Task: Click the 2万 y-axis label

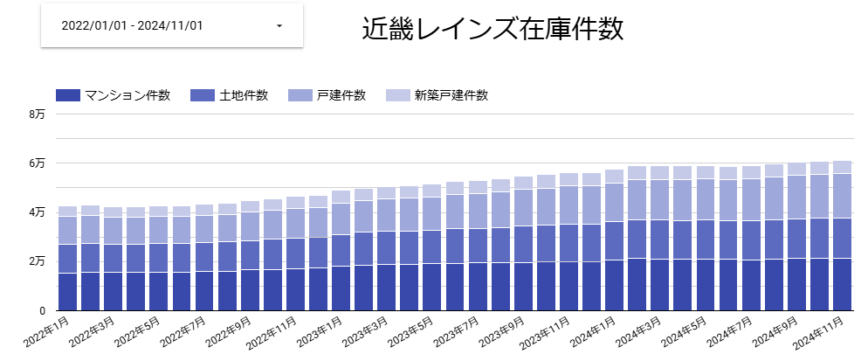Action: (37, 261)
